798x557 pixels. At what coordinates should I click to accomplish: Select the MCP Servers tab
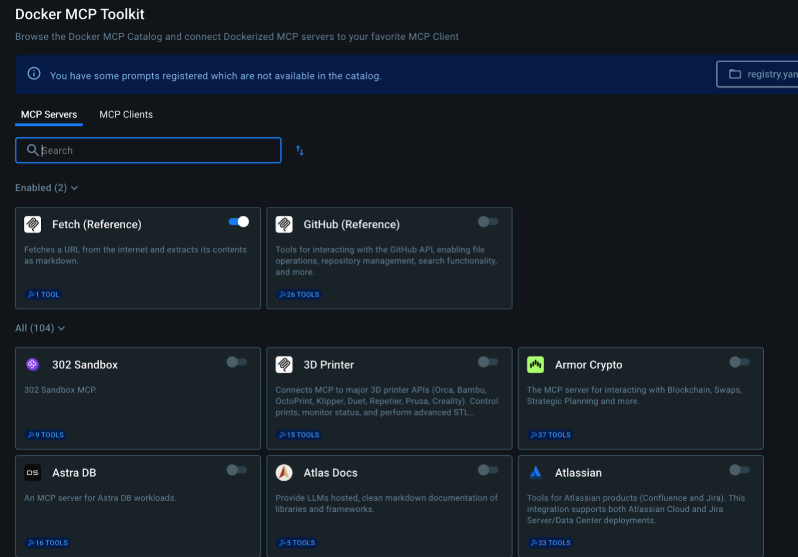[49, 115]
